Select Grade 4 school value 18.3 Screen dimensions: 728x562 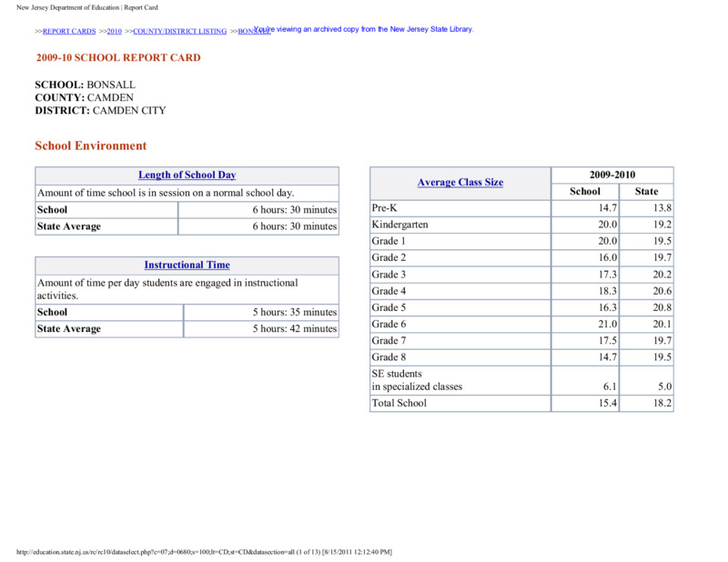tap(608, 291)
